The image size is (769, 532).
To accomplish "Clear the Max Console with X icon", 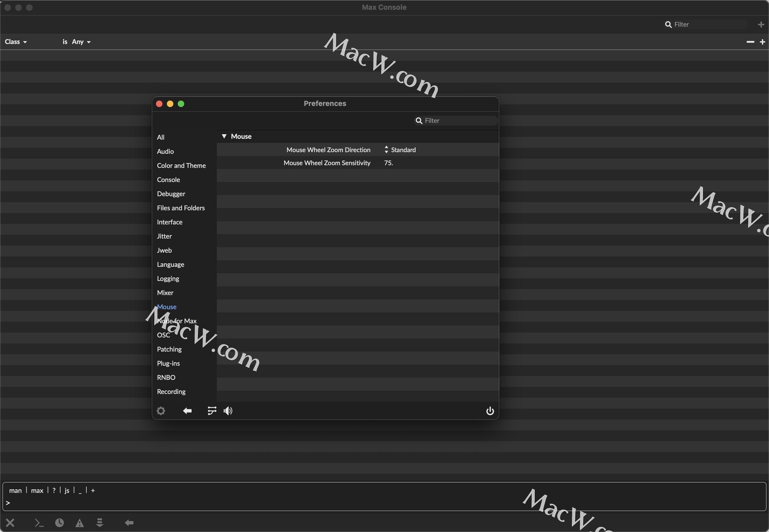I will click(10, 522).
